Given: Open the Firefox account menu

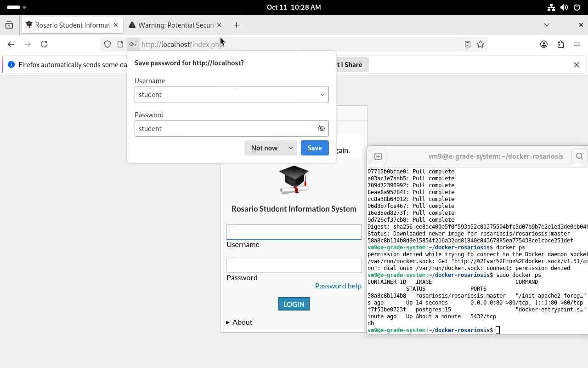Looking at the screenshot, I should point(544,44).
